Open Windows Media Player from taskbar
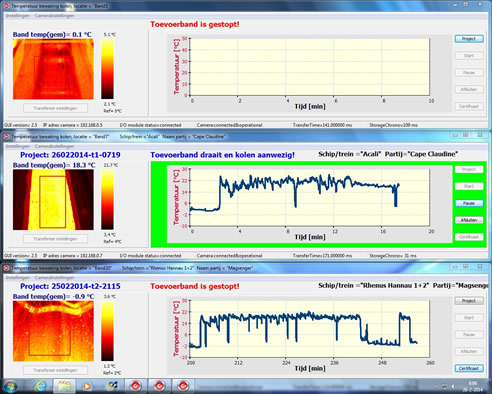Viewport: 492px width, 394px height. (87, 386)
